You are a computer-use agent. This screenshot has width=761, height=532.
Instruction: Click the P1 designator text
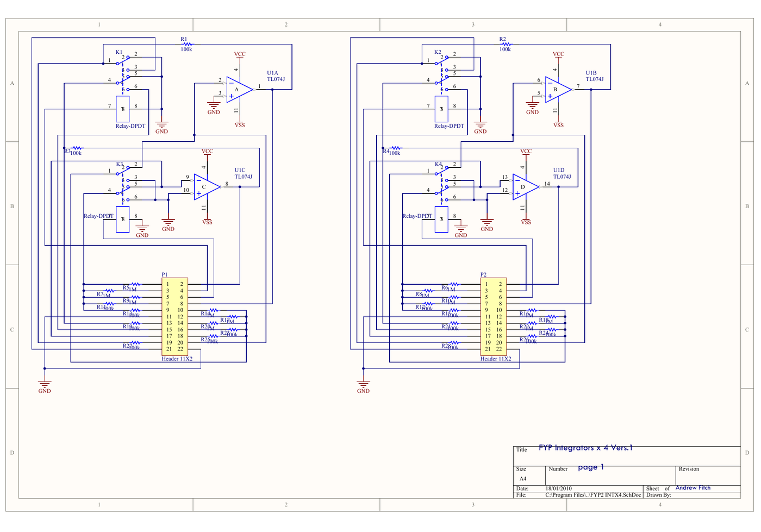coord(165,275)
